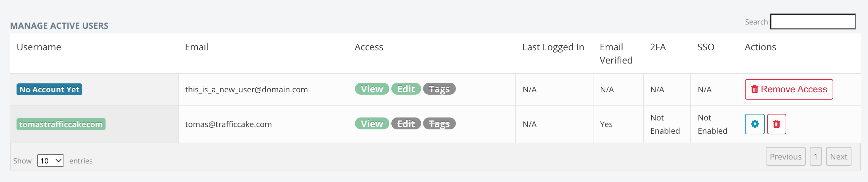Click the No Account Yet badge
The height and width of the screenshot is (182, 868).
coord(49,90)
